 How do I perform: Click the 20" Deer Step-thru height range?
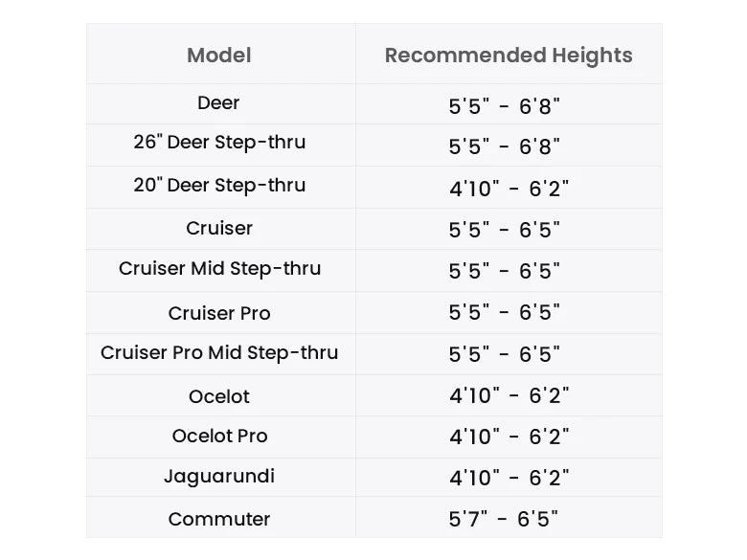tap(509, 189)
